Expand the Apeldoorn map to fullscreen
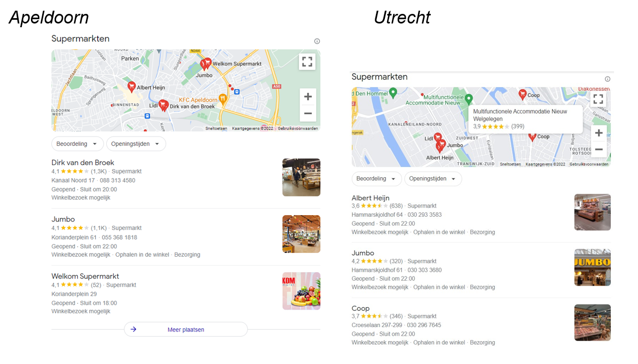Screen dimensions: 638x364 point(307,62)
